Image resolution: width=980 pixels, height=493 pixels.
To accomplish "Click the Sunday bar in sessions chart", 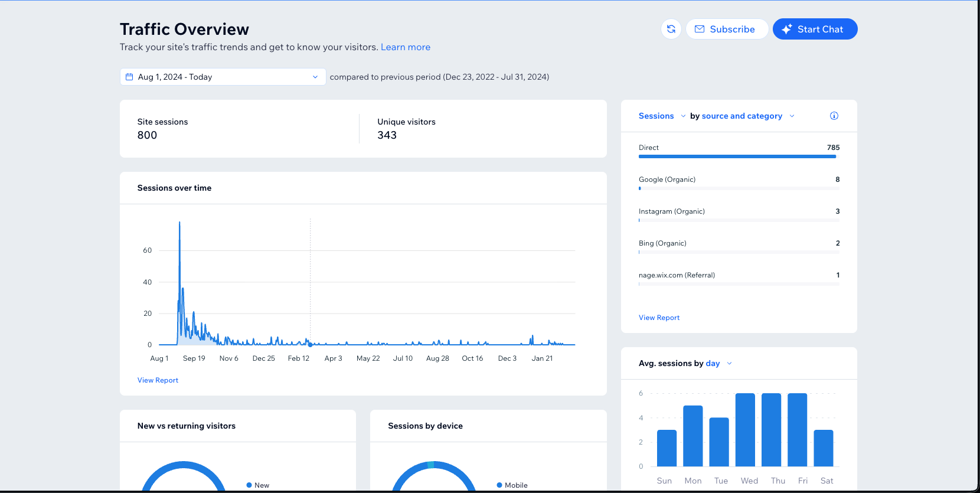I will point(667,448).
